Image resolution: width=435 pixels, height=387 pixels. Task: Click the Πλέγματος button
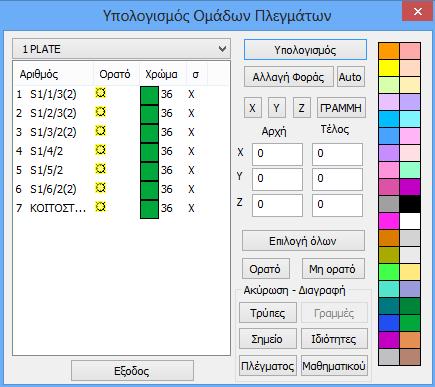click(x=268, y=366)
